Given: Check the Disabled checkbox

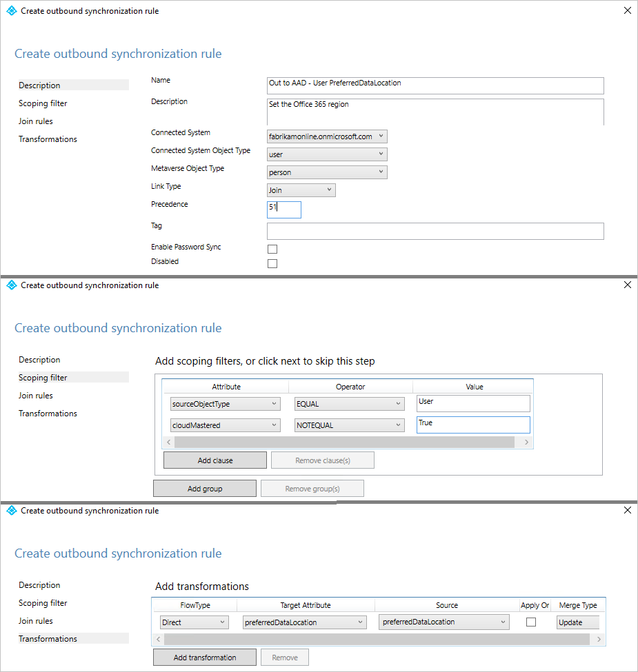Looking at the screenshot, I should [x=272, y=263].
